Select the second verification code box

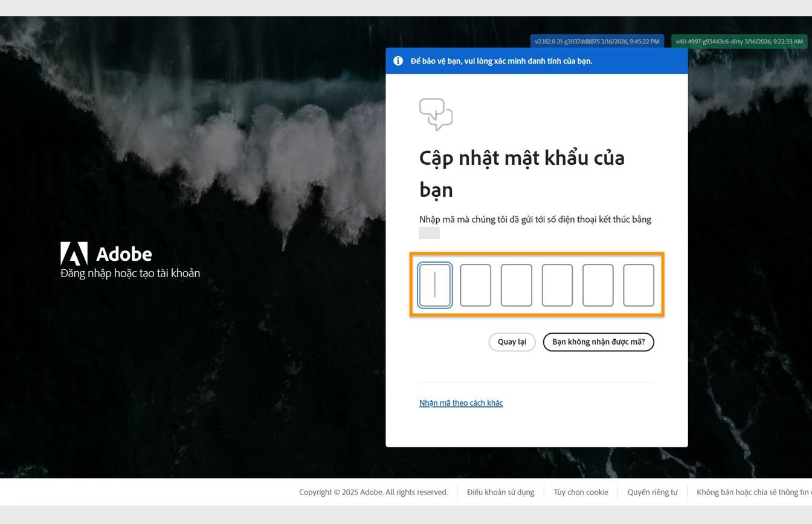pyautogui.click(x=475, y=284)
